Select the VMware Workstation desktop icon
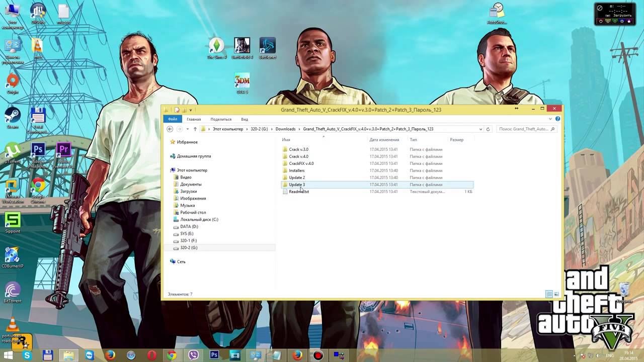644x362 pixels. [12, 191]
